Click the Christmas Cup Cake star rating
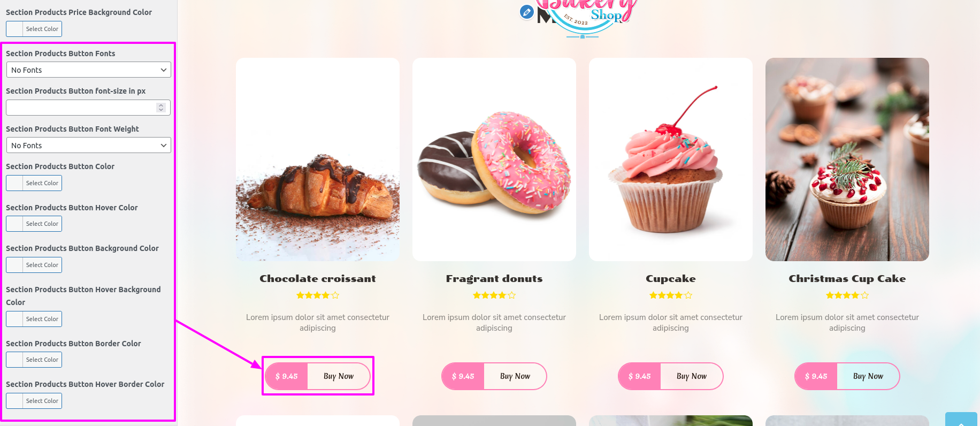This screenshot has height=426, width=980. [x=847, y=295]
